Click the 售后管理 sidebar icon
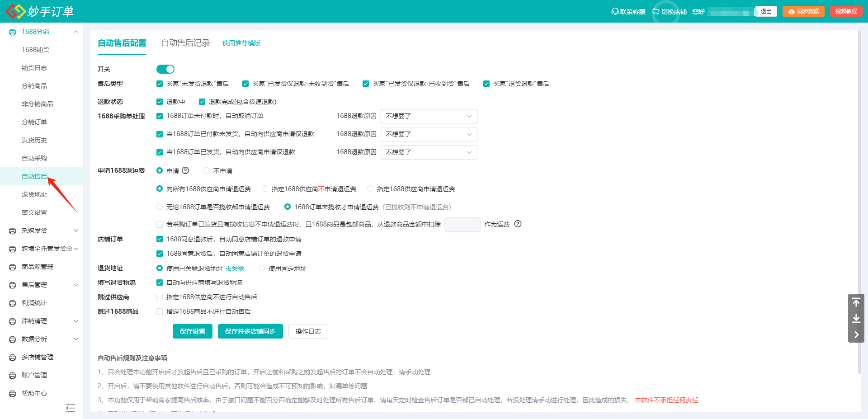Image resolution: width=868 pixels, height=419 pixels. (13, 285)
